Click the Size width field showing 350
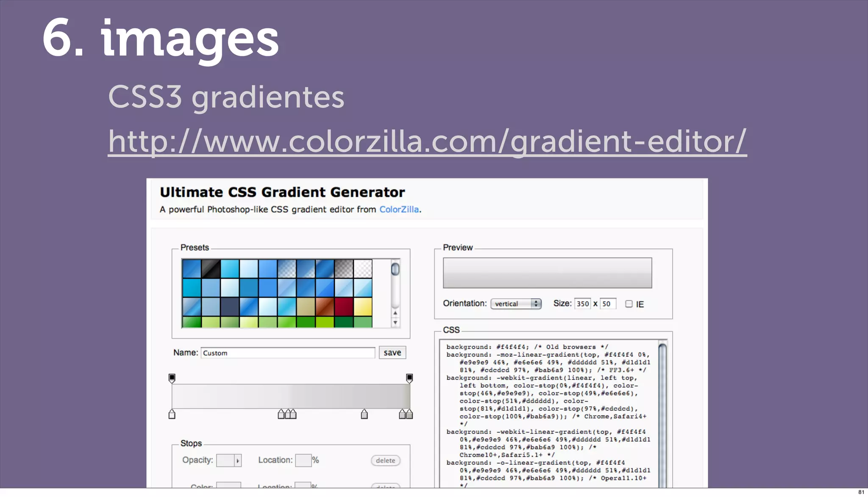 pos(582,304)
